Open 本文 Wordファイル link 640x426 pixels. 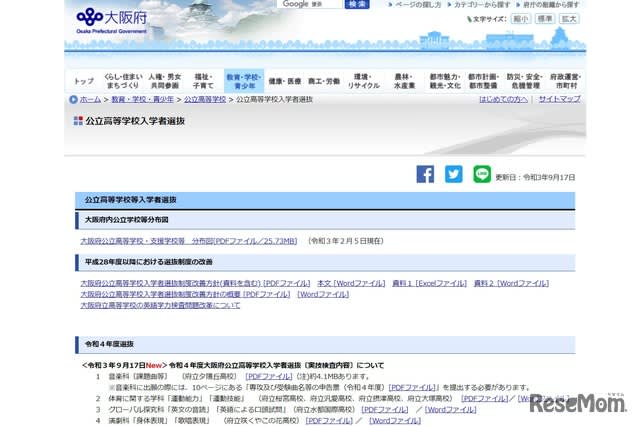351,283
